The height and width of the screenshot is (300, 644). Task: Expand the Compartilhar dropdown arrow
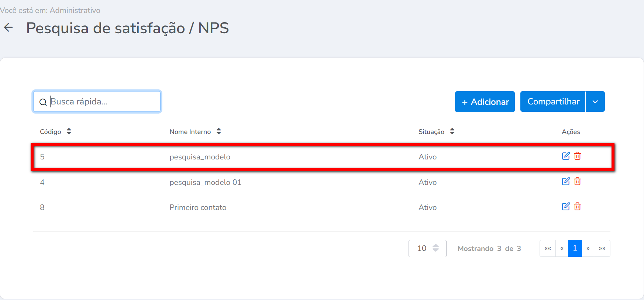tap(595, 102)
